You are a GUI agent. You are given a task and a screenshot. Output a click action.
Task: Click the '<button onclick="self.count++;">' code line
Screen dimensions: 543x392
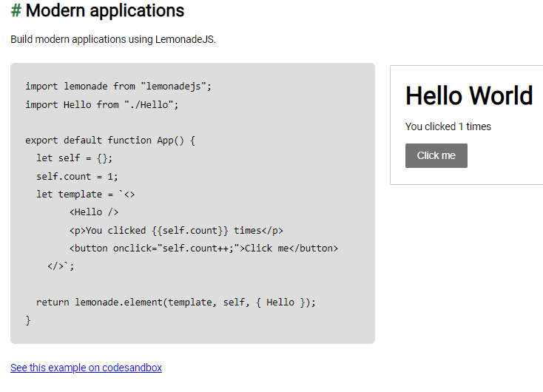[203, 249]
